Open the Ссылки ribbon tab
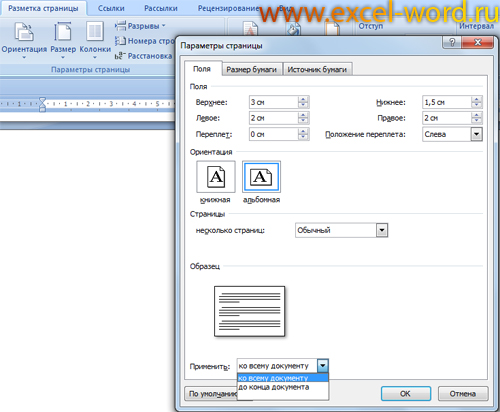Viewport: 500px width, 412px height. (x=111, y=8)
